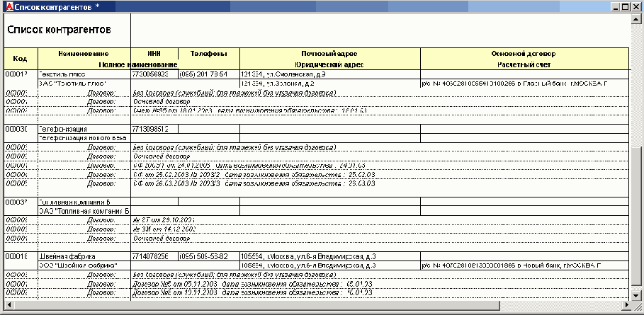Image resolution: width=644 pixels, height=315 pixels.
Task: Minimize the Список контрагентов window
Action: 614,6
